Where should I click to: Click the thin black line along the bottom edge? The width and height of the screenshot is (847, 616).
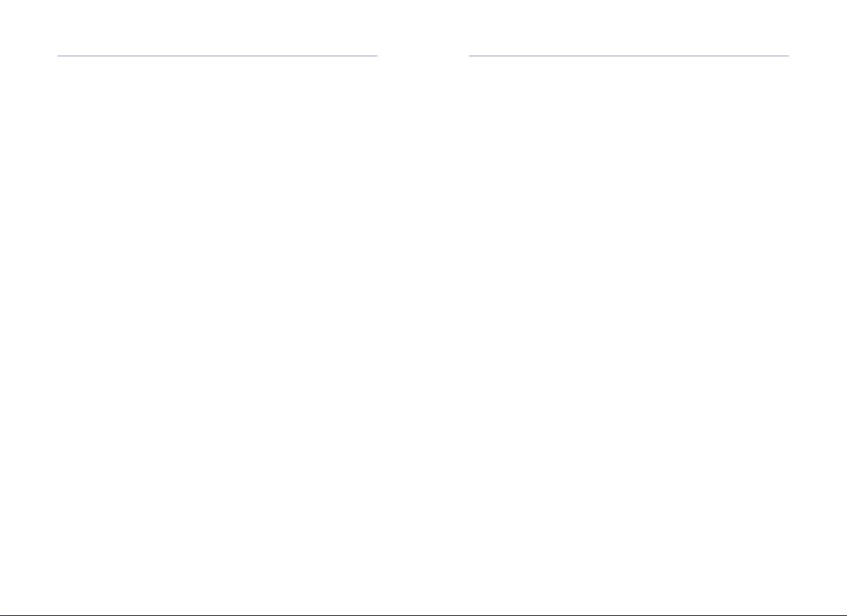[423, 615]
